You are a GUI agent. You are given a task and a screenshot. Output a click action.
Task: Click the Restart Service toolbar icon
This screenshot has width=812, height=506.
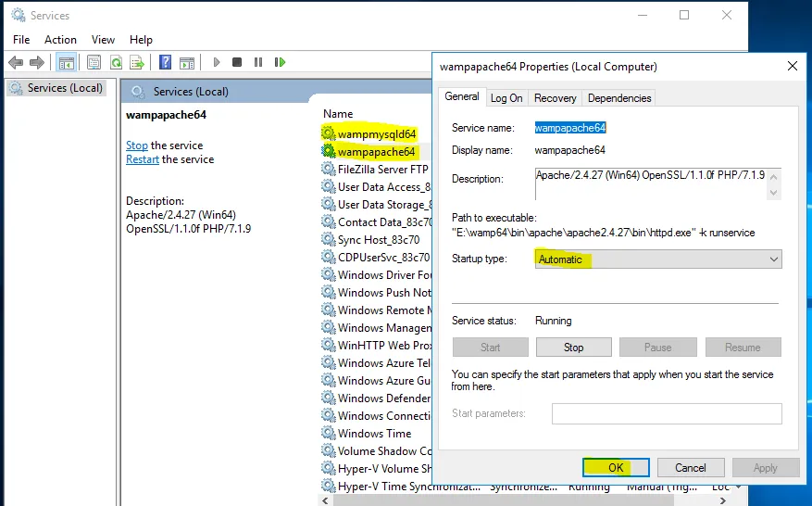click(280, 62)
